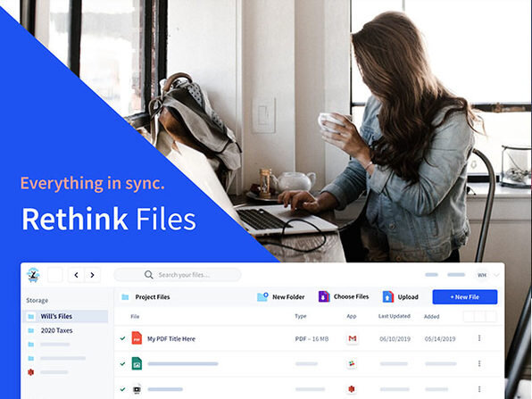Viewport: 532px width, 399px height.
Task: Toggle the checkmark beside My PDF Title Here
Action: point(123,338)
